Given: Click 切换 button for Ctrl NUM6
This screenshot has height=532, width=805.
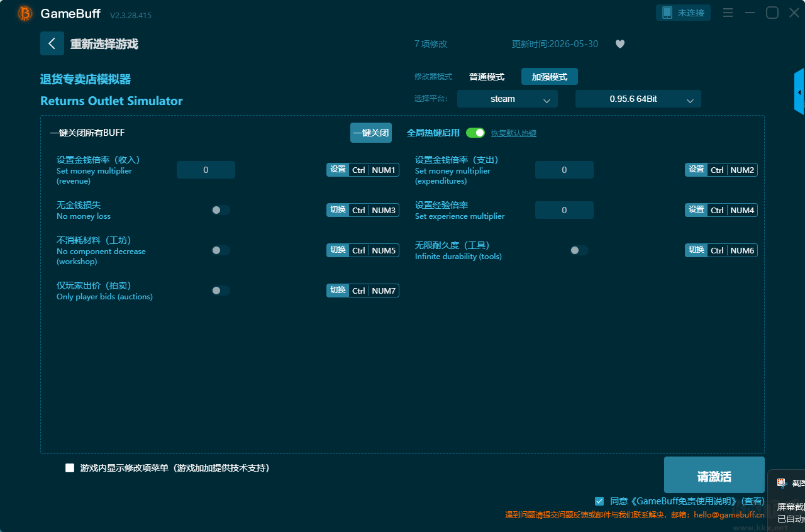Looking at the screenshot, I should pyautogui.click(x=696, y=250).
